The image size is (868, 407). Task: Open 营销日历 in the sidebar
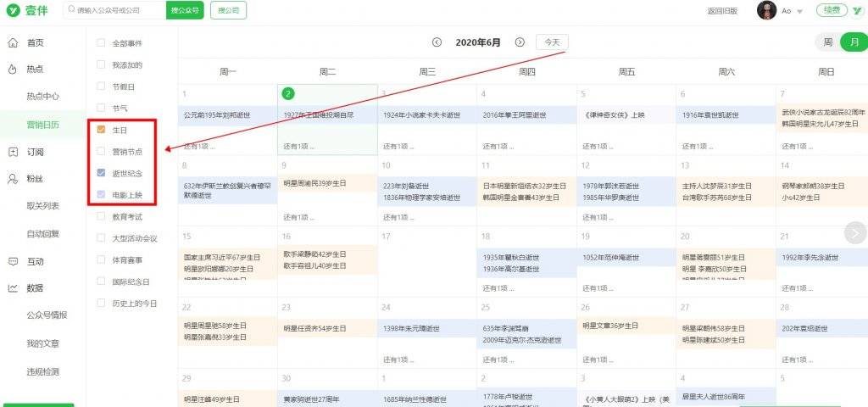pyautogui.click(x=42, y=125)
